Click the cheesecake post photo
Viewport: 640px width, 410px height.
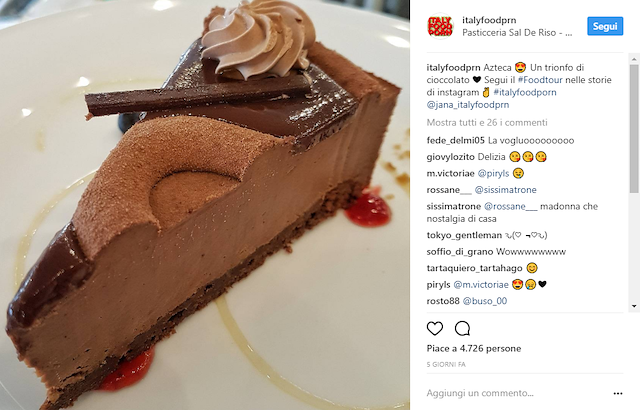(205, 205)
